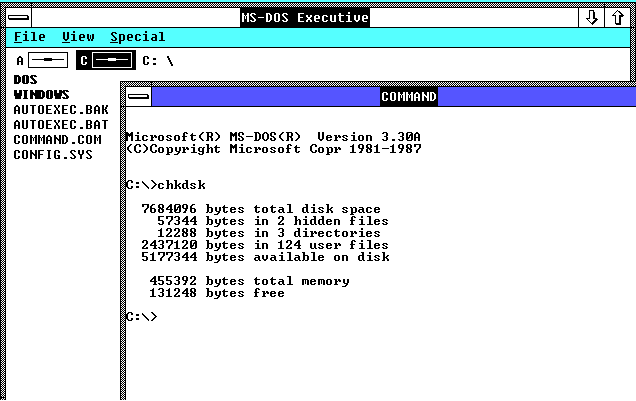Maximize MS-DOS Executive with up arrow
This screenshot has width=636, height=401.
click(x=617, y=17)
